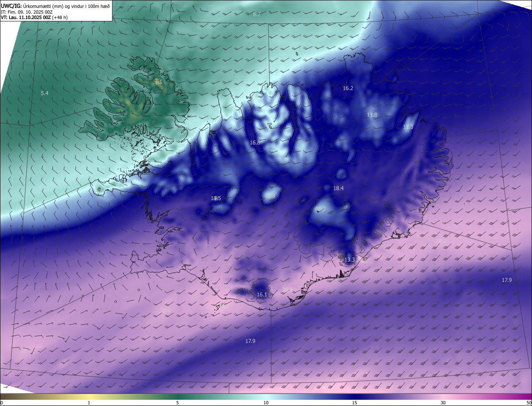Click the colour scale label '1'
Image resolution: width=532 pixels, height=406 pixels.
(89, 403)
